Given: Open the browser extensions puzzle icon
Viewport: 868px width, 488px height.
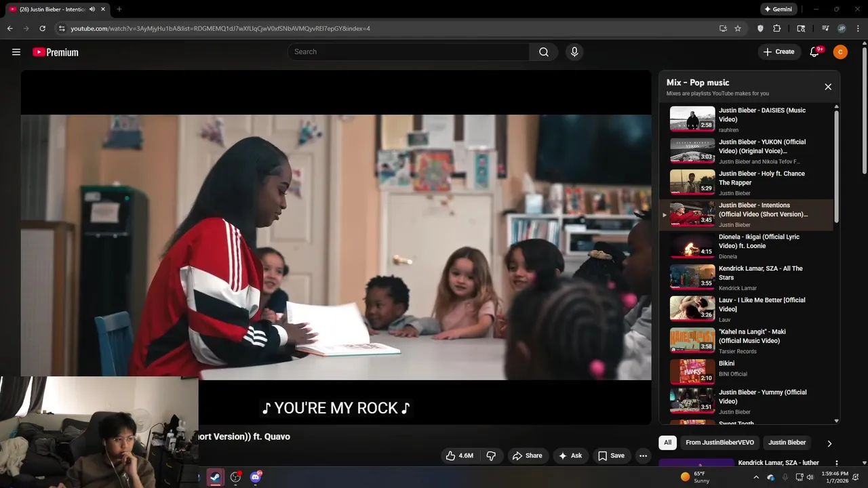Looking at the screenshot, I should click(777, 28).
